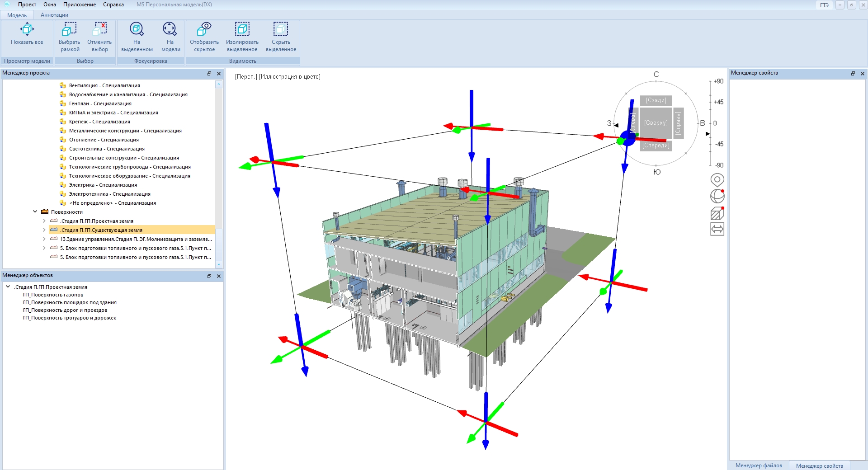868x470 pixels.
Task: Collapse .Стадия П.ГП.Проектная земля in object manager
Action: click(x=8, y=287)
